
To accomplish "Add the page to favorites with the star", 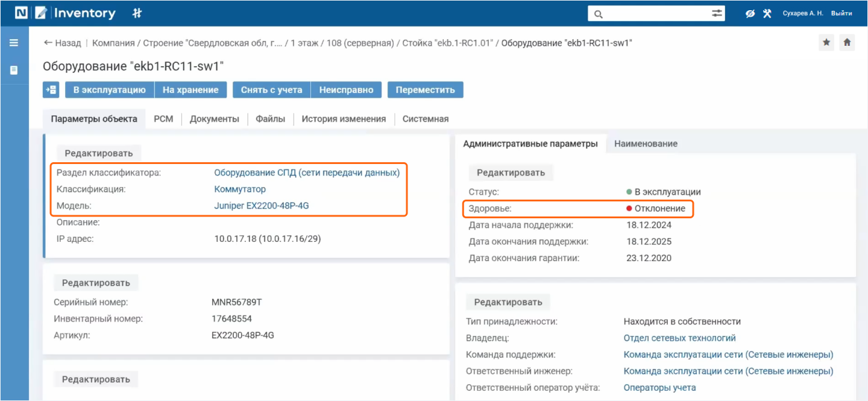I will pyautogui.click(x=826, y=42).
